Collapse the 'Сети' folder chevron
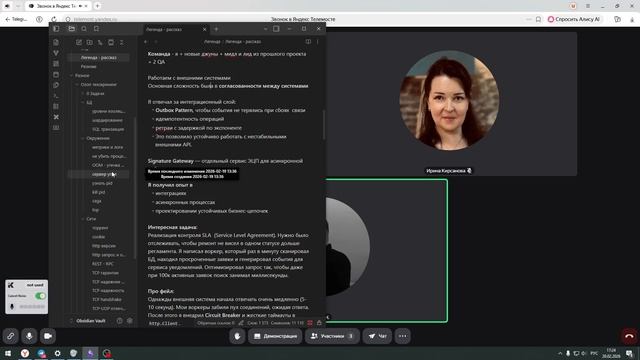The image size is (640, 360). (83, 219)
